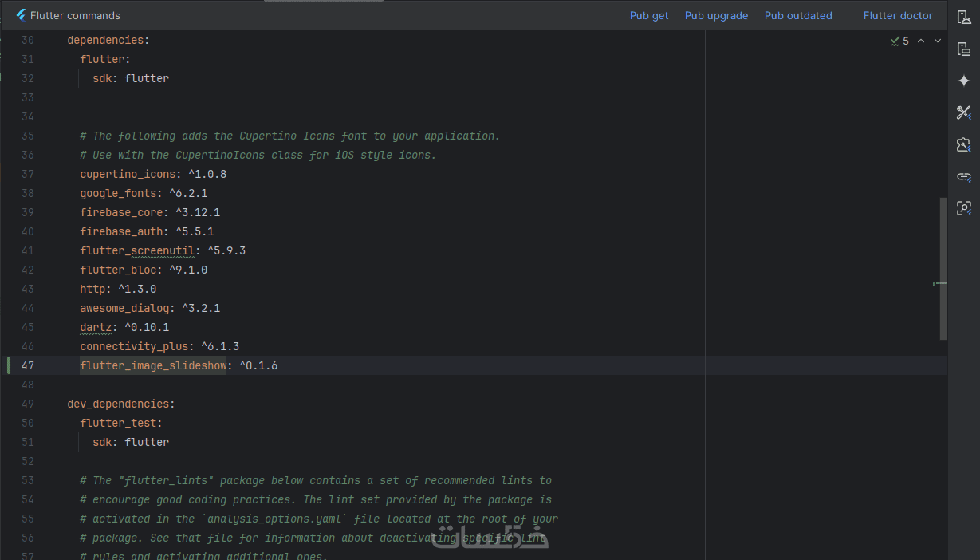Image resolution: width=980 pixels, height=560 pixels.
Task: Run Pub get
Action: pyautogui.click(x=649, y=15)
